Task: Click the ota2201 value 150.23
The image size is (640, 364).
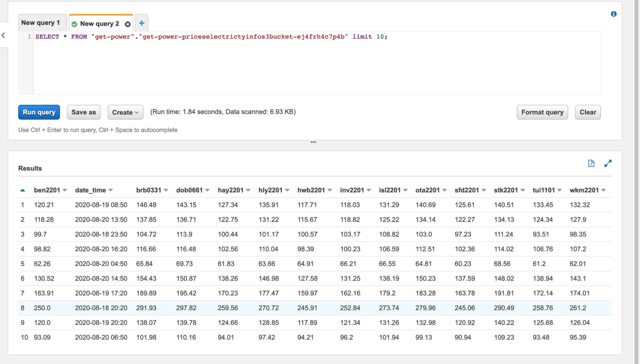Action: [425, 279]
